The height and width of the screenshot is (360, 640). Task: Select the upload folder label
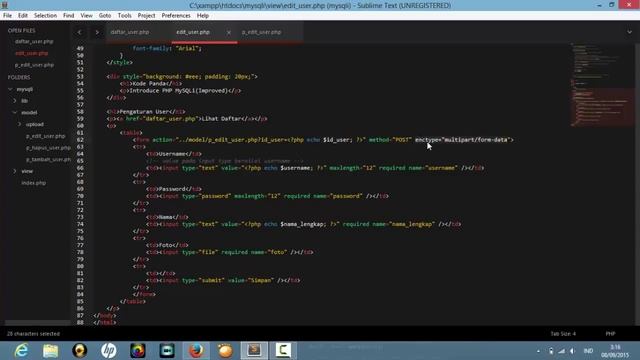[x=35, y=124]
